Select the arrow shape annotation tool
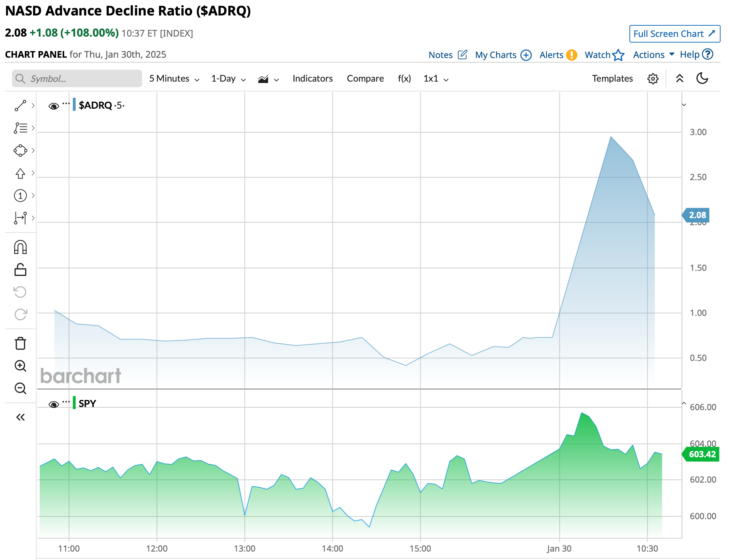 (x=20, y=173)
